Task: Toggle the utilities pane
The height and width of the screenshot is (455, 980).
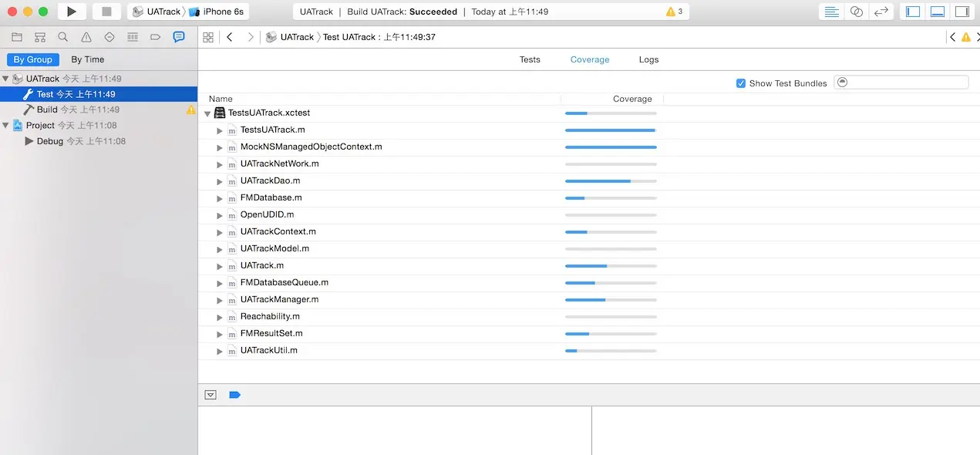Action: (x=961, y=12)
